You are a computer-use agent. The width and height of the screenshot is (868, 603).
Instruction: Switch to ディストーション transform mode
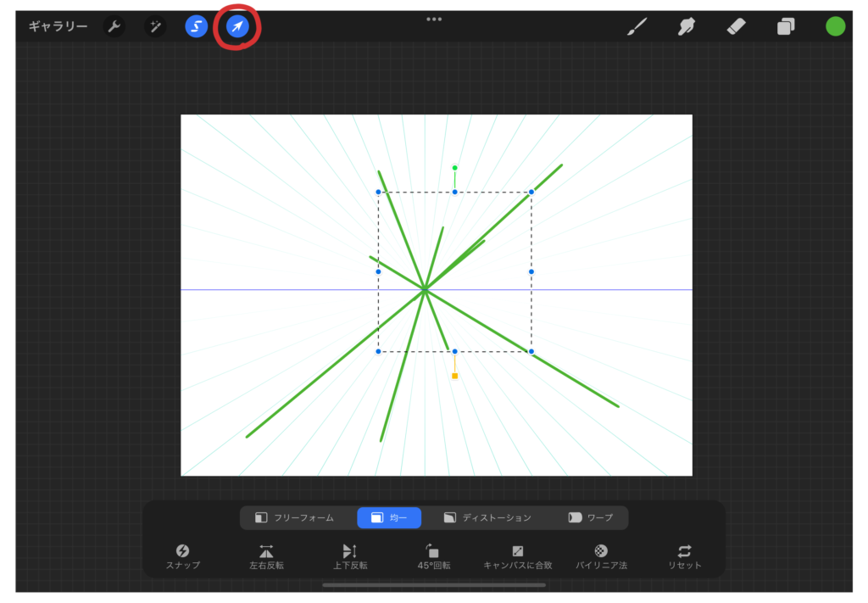487,517
